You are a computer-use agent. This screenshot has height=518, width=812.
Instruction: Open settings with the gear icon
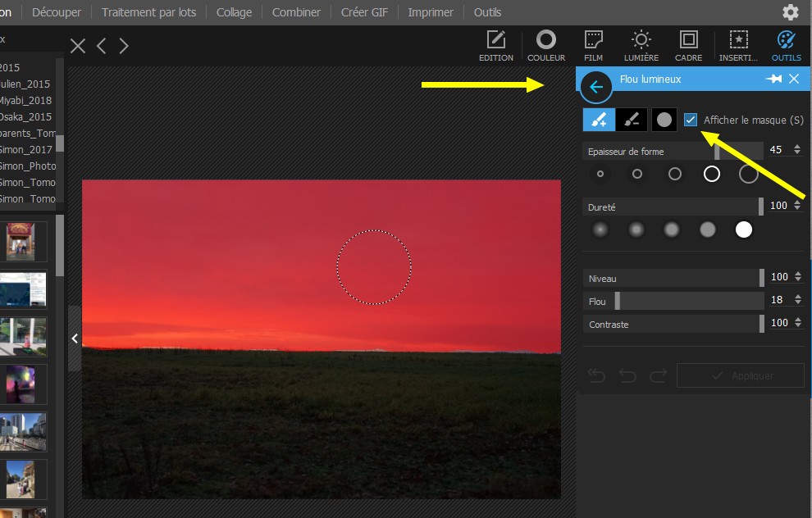pos(790,12)
